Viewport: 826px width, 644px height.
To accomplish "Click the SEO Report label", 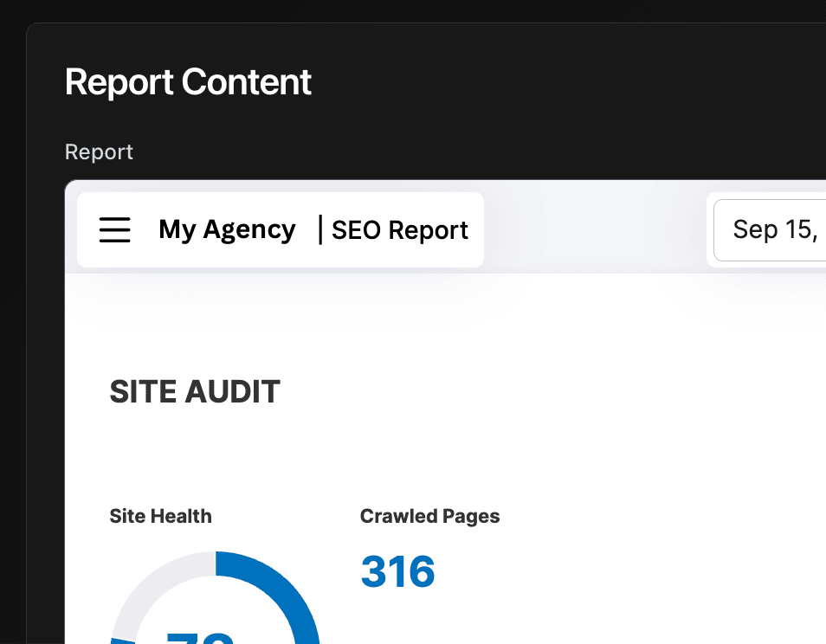I will click(x=400, y=230).
